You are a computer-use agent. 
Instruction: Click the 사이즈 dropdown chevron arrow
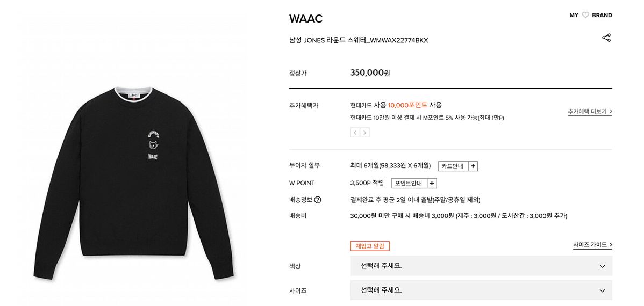(x=602, y=291)
